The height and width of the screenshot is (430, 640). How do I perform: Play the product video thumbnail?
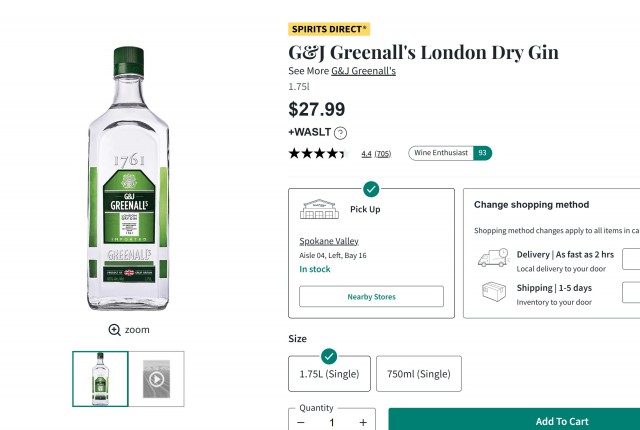pyautogui.click(x=157, y=379)
